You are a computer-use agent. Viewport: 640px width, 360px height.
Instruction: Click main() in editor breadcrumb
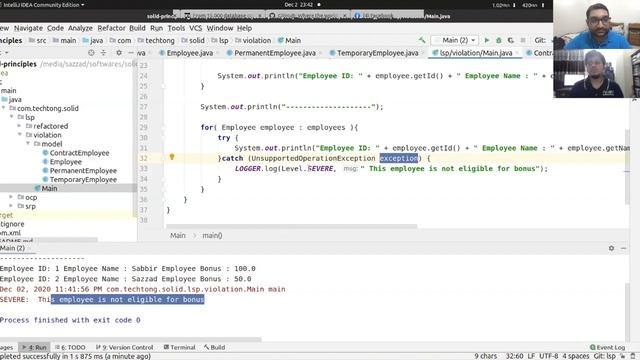tap(212, 236)
